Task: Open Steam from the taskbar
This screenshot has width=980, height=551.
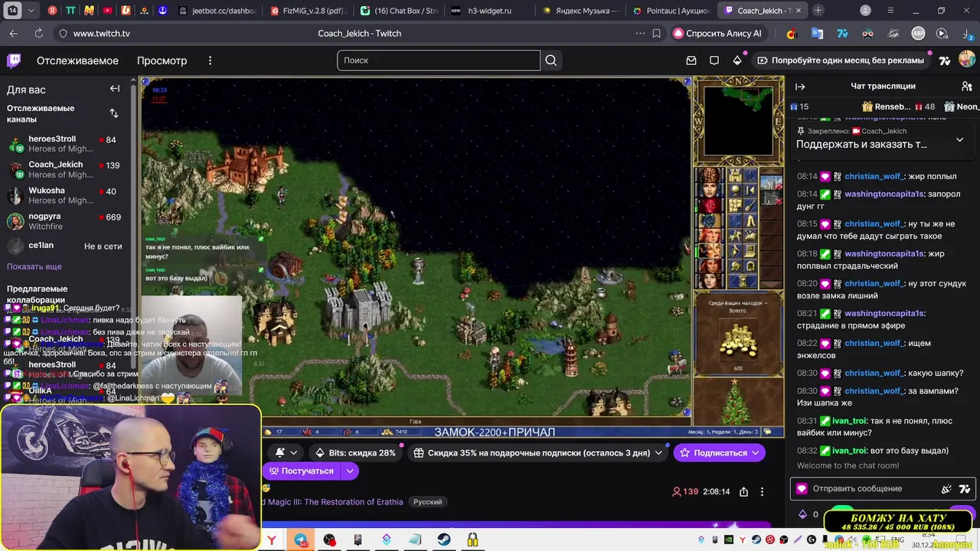Action: (444, 540)
